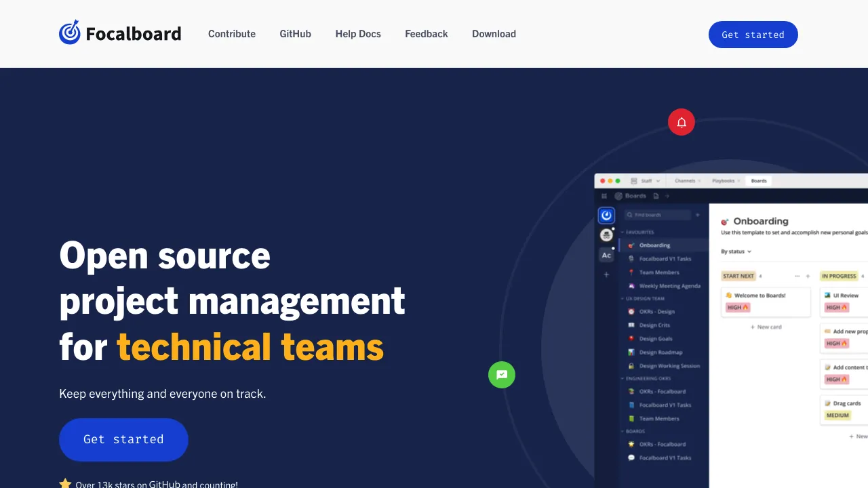Viewport: 868px width, 488px height.
Task: Click the green chat bubble icon
Action: (x=502, y=375)
